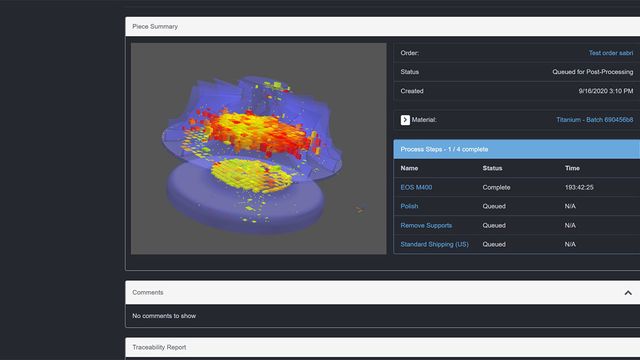The height and width of the screenshot is (360, 640).
Task: Expand the Material row arrow icon
Action: tap(405, 120)
